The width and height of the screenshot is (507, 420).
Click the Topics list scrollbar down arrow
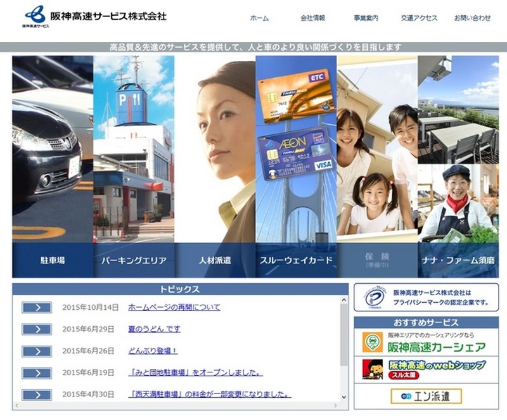[344, 397]
